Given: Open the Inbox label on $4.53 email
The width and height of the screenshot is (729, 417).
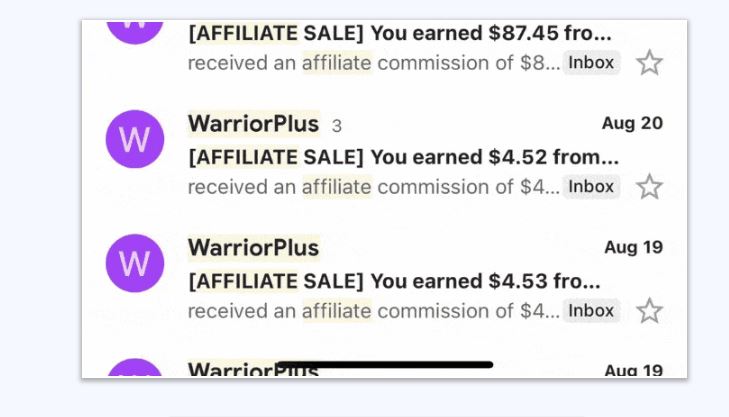Looking at the screenshot, I should pyautogui.click(x=591, y=311).
